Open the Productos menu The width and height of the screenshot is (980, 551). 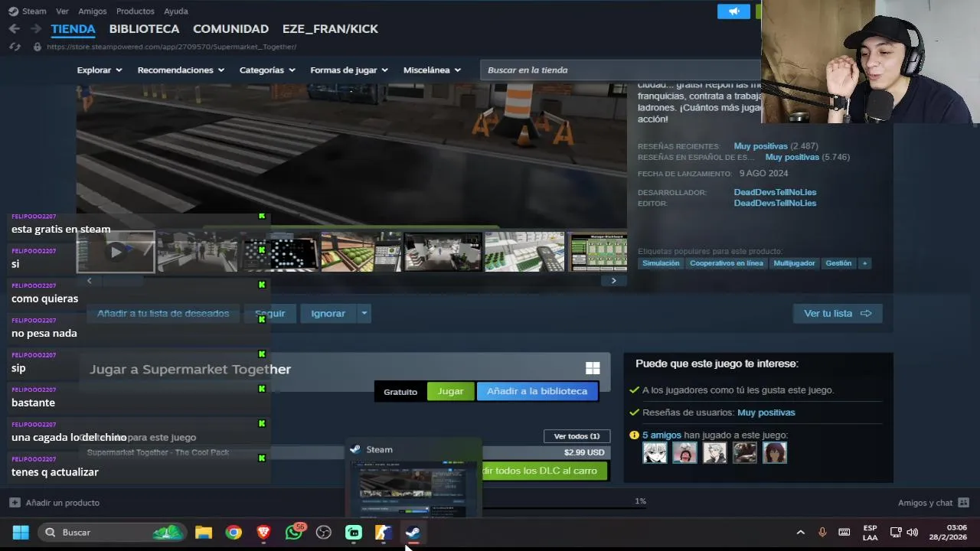click(136, 11)
